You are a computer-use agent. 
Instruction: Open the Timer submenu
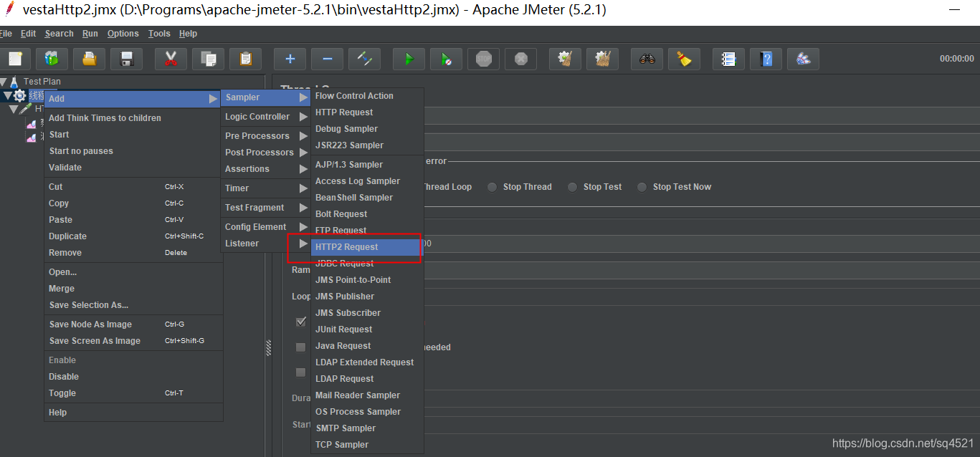point(266,188)
